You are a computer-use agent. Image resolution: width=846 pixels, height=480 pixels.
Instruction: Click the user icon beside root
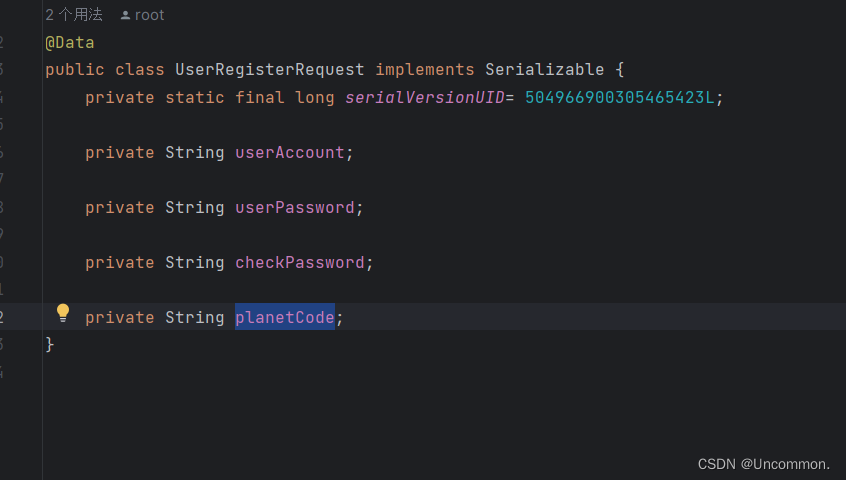click(125, 15)
